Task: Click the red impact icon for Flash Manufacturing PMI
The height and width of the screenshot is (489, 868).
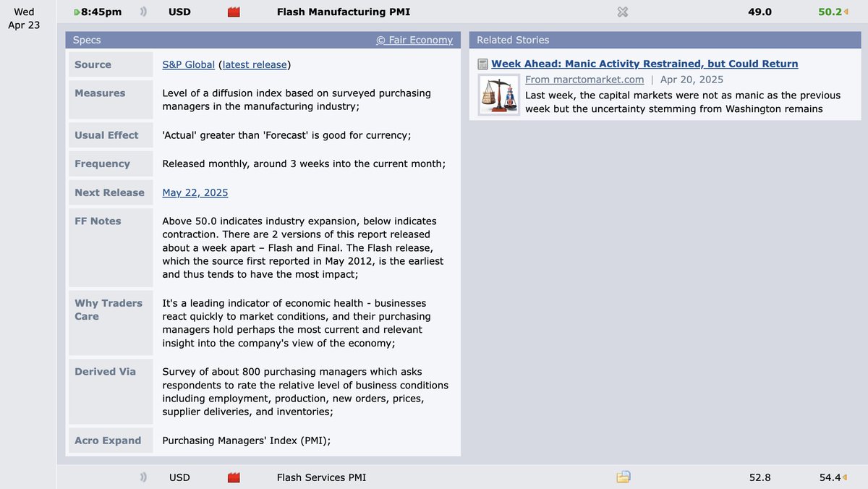Action: (234, 12)
